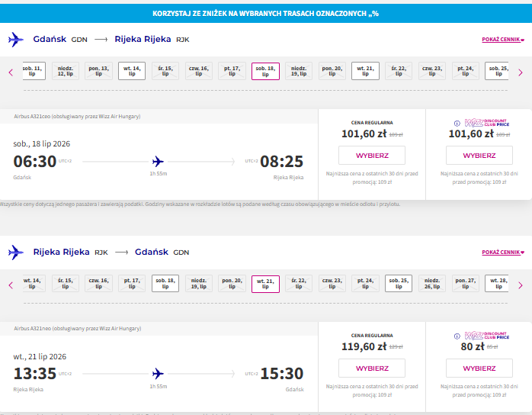Select outbound date niedz. 19 lip
Screen dimensions: 532x415
299,71
